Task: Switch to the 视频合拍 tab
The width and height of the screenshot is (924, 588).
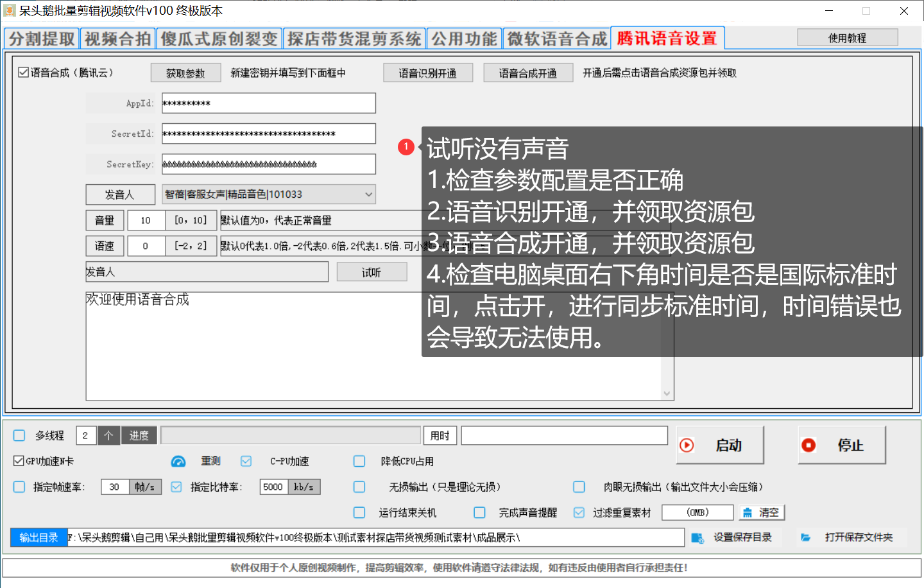Action: (117, 39)
